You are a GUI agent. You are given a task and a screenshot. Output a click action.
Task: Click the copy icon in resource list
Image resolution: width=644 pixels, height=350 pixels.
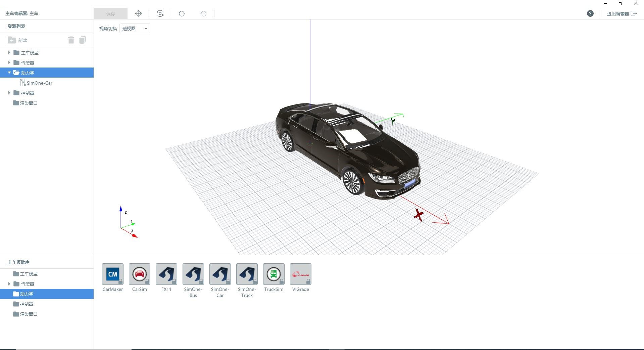(x=83, y=40)
